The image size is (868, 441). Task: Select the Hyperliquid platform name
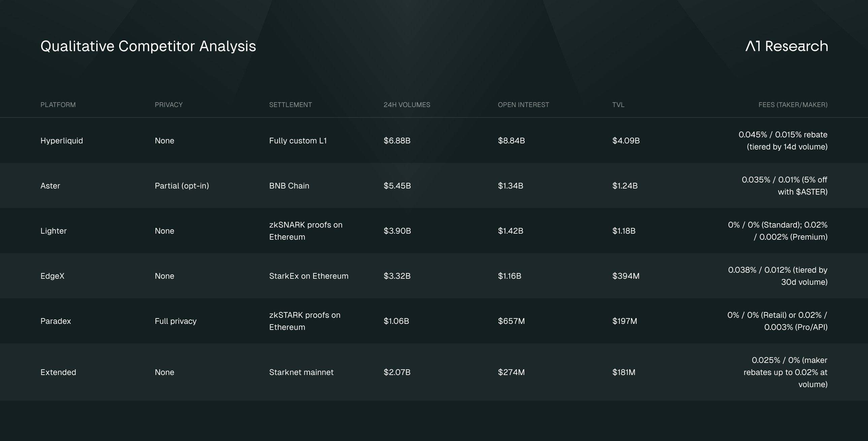[61, 140]
